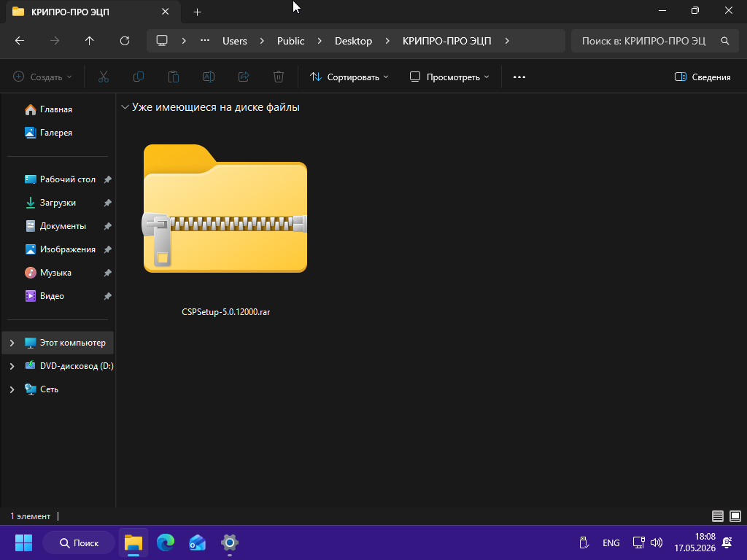Navigate to Users in breadcrumb
The image size is (747, 560).
235,41
